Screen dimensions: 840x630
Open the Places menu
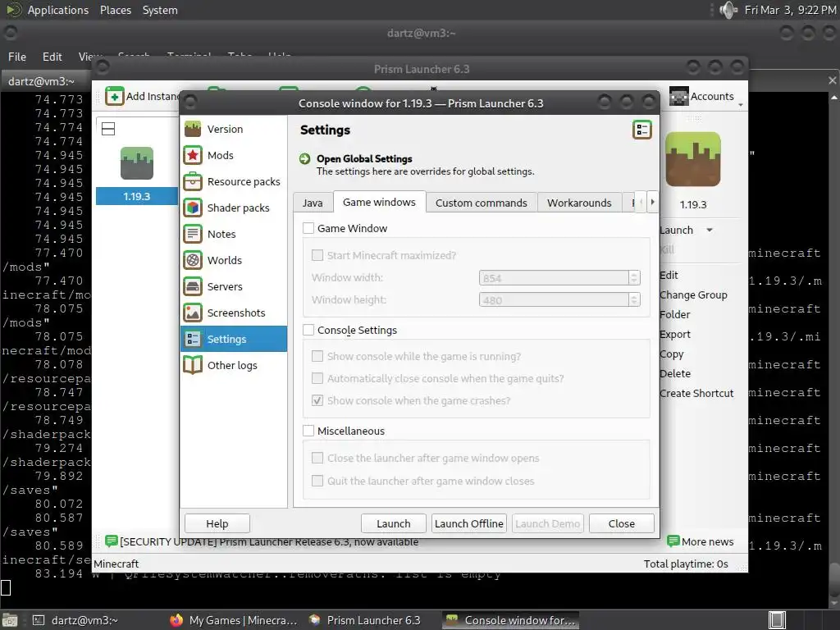[x=116, y=10]
